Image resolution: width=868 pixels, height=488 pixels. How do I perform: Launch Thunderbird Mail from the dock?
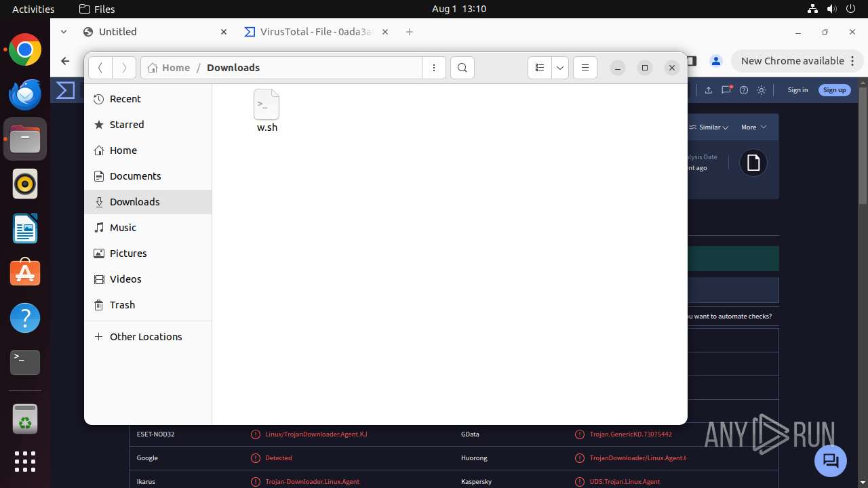25,94
